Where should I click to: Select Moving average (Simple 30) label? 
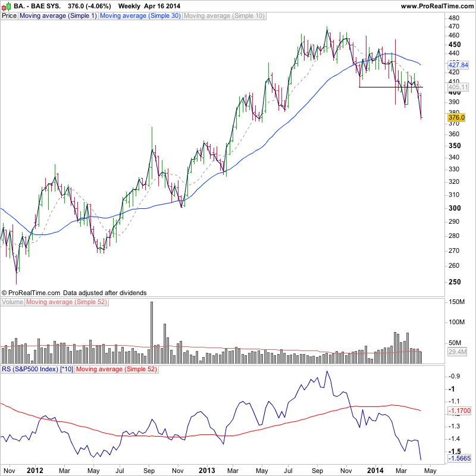pos(140,16)
